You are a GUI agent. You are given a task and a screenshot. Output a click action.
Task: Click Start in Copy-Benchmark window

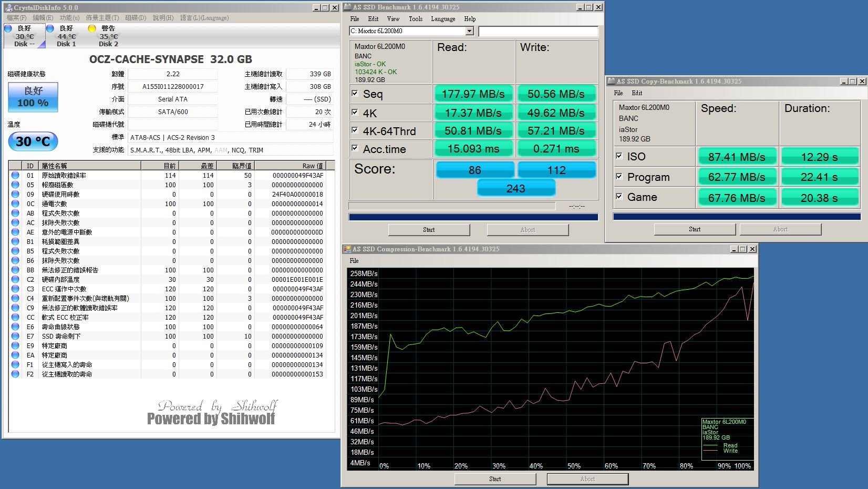695,229
